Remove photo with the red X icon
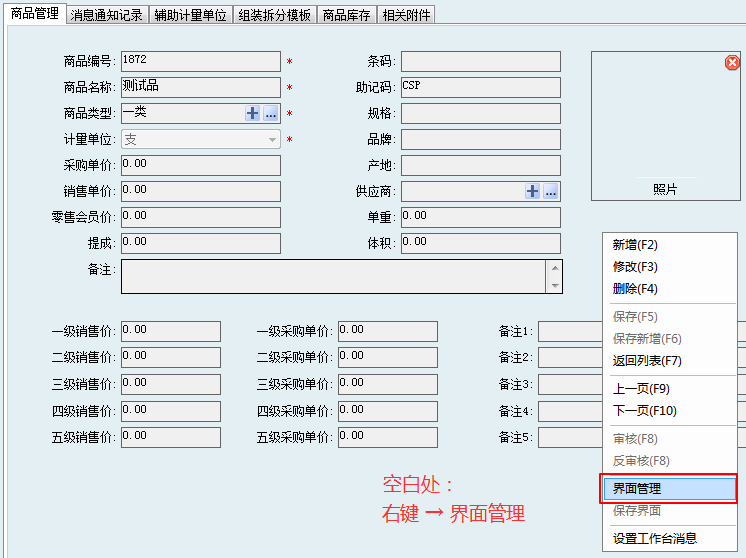This screenshot has width=746, height=558. click(732, 63)
